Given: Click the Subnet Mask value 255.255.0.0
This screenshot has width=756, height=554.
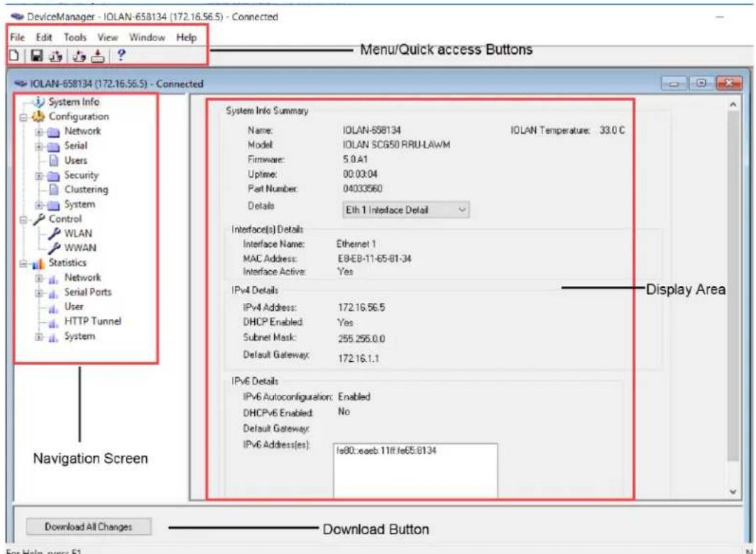Looking at the screenshot, I should pos(361,338).
